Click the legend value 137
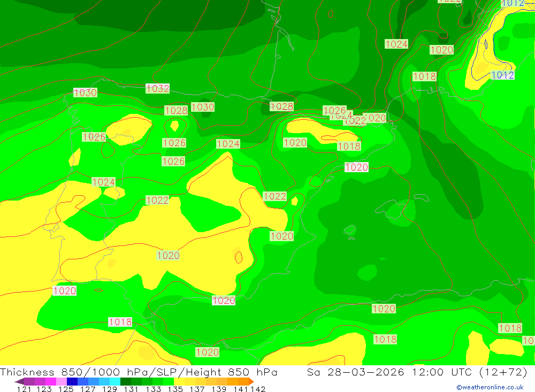 coord(197,389)
